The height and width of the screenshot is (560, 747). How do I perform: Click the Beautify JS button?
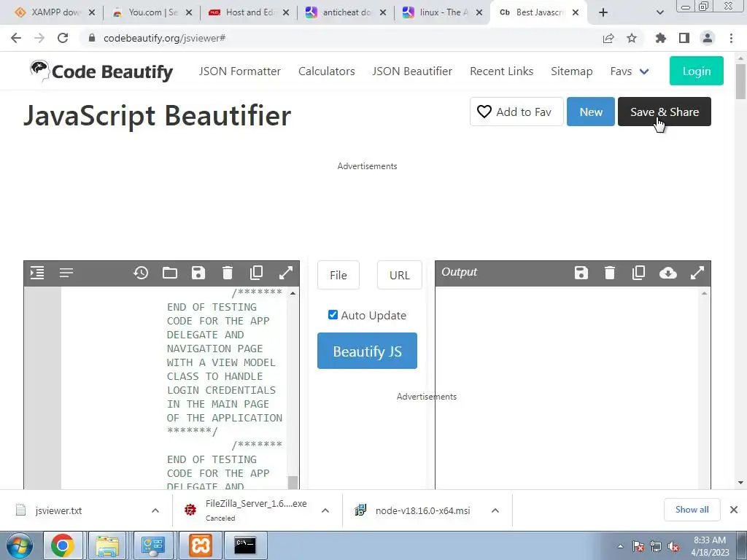[368, 351]
